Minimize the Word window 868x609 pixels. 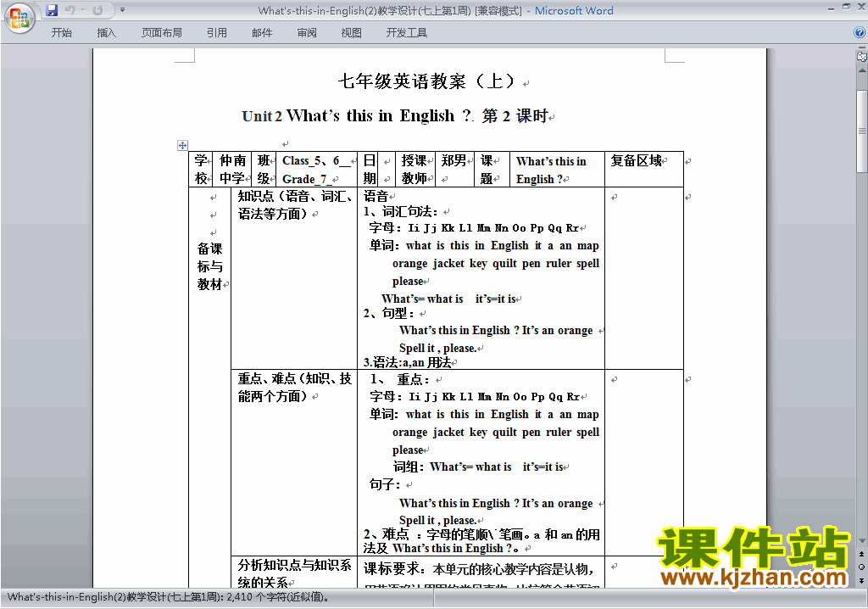[831, 8]
